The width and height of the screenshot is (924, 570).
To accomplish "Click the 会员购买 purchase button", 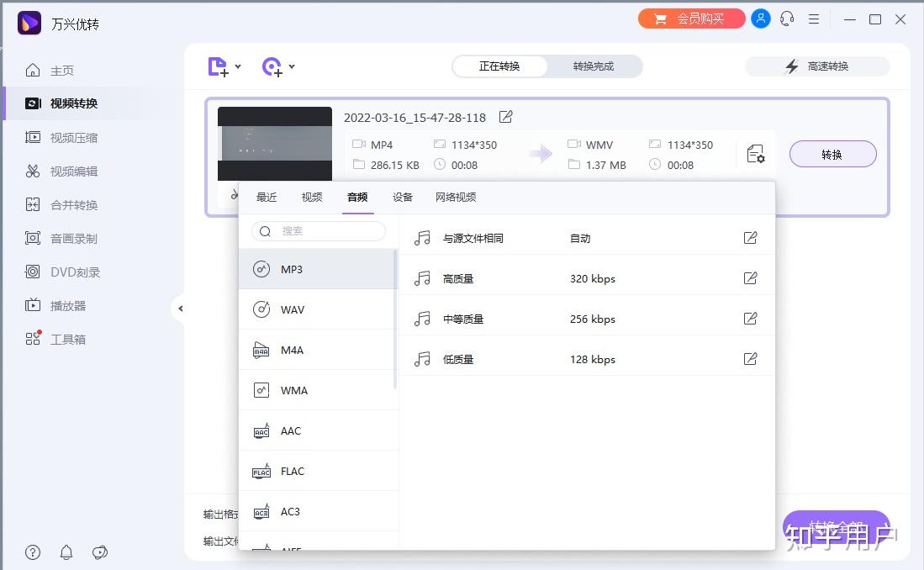I will [691, 18].
